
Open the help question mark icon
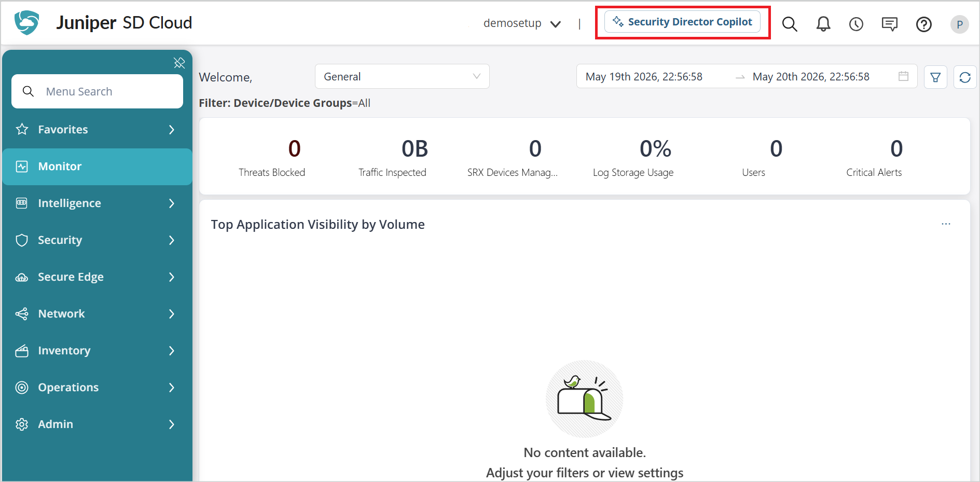pyautogui.click(x=924, y=24)
